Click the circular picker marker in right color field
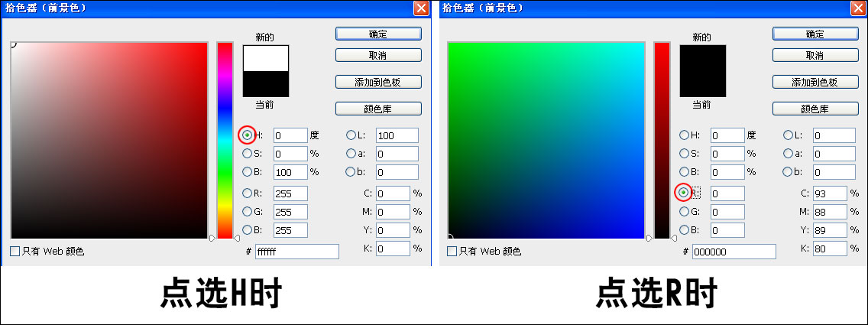This screenshot has height=325, width=868. click(x=449, y=238)
